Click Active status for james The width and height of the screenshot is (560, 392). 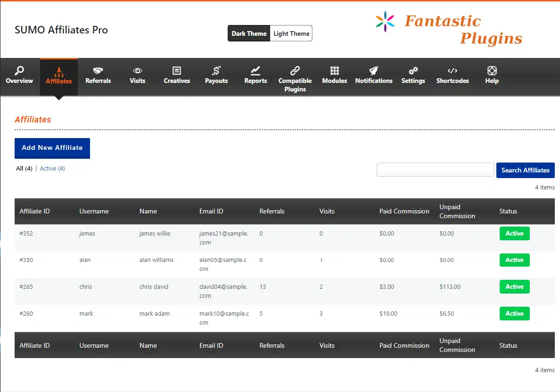(x=514, y=234)
